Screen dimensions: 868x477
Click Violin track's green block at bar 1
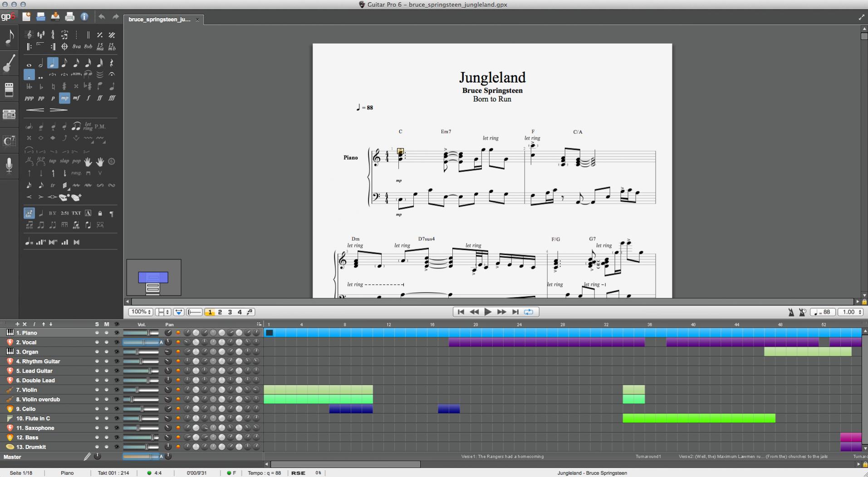point(269,390)
